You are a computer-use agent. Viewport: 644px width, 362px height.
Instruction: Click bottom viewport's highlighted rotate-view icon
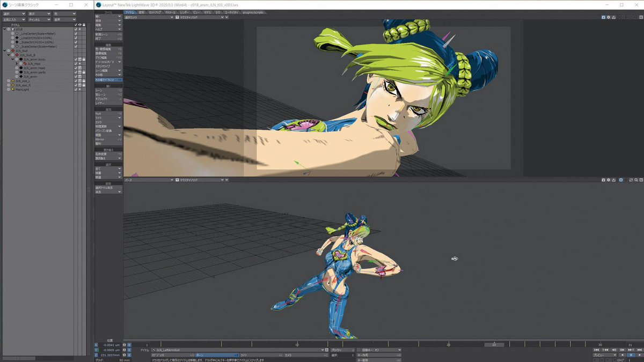[x=621, y=180]
